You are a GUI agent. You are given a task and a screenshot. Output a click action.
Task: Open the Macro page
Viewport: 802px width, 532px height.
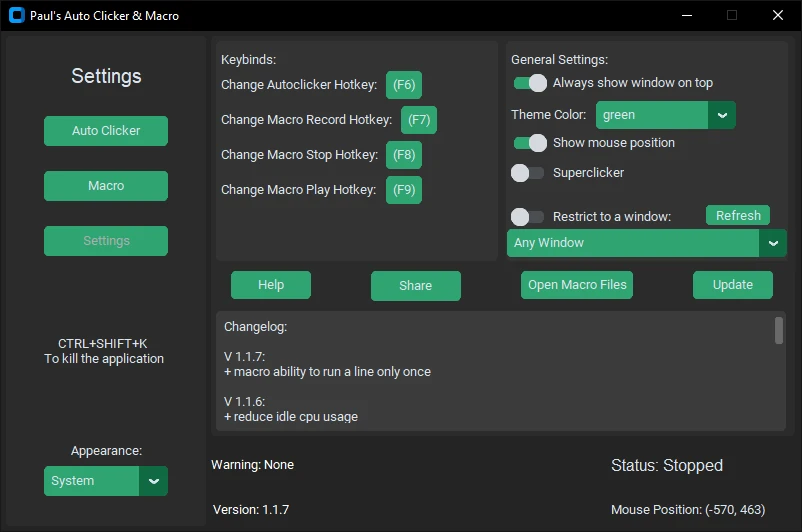(106, 186)
